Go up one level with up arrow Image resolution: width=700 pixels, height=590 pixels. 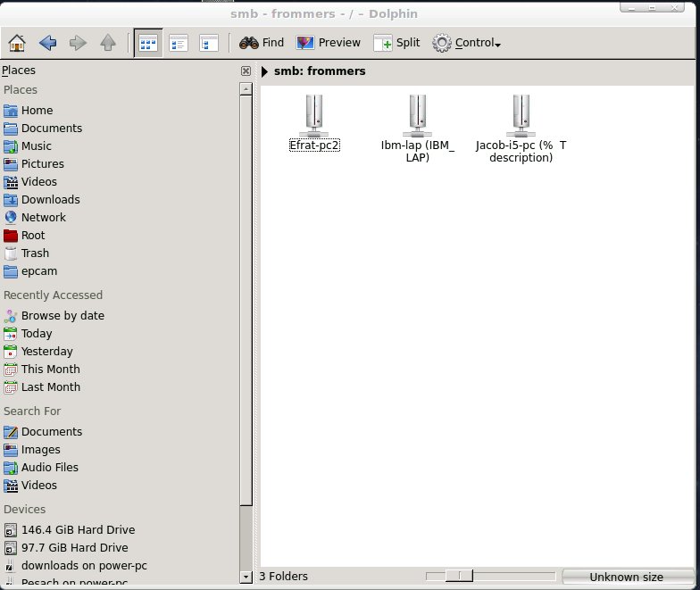[x=107, y=43]
